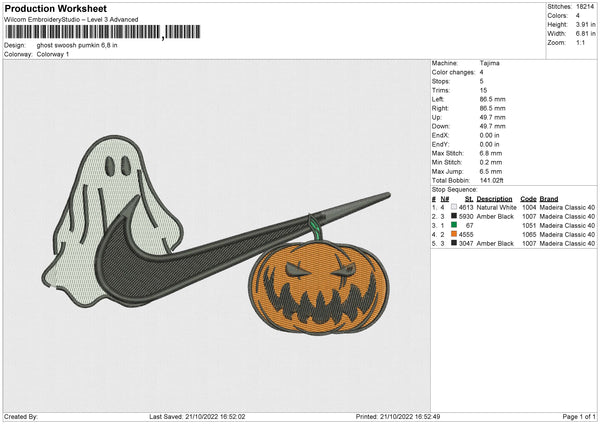Image resolution: width=600 pixels, height=424 pixels.
Task: Click the 'Natural White' description
Action: tap(497, 207)
